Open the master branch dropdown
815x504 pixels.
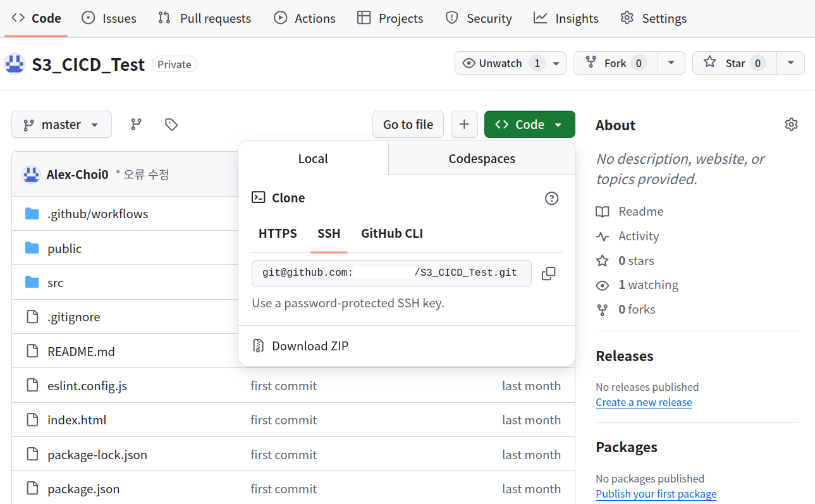(x=61, y=125)
